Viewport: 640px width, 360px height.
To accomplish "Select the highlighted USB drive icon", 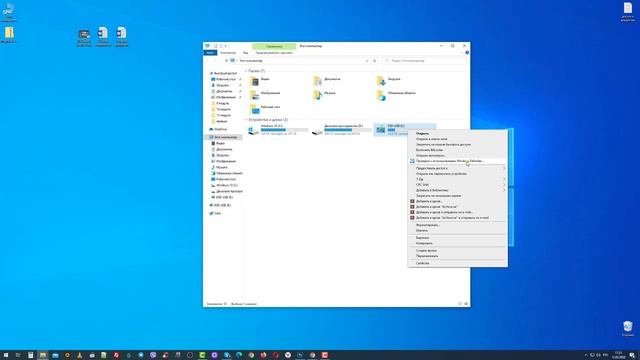I will pyautogui.click(x=380, y=129).
